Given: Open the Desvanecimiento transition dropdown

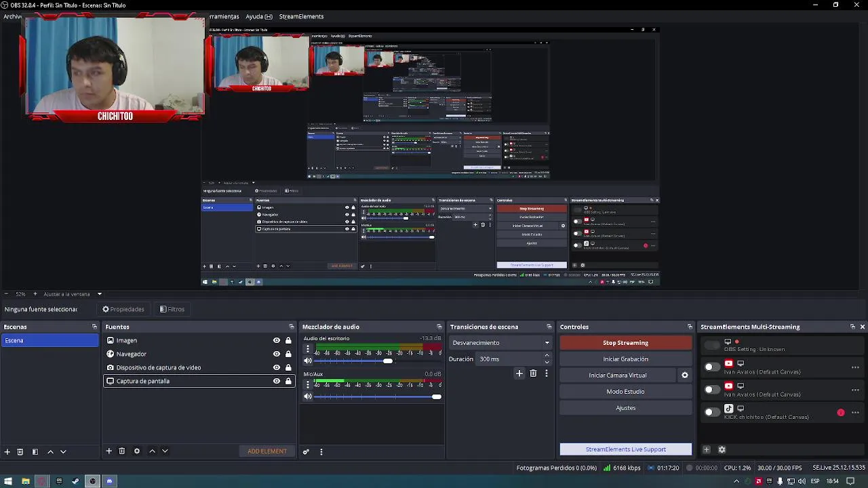Looking at the screenshot, I should pos(500,343).
